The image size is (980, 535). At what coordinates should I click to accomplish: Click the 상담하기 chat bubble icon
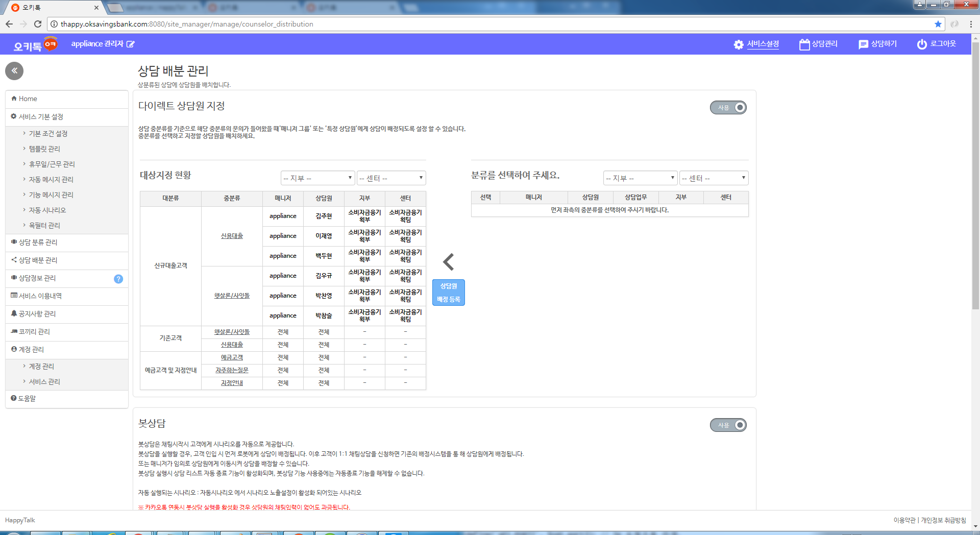(x=863, y=44)
